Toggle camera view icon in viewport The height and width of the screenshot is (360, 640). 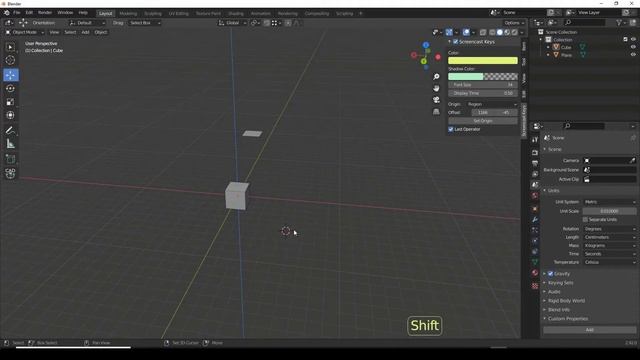(x=436, y=100)
